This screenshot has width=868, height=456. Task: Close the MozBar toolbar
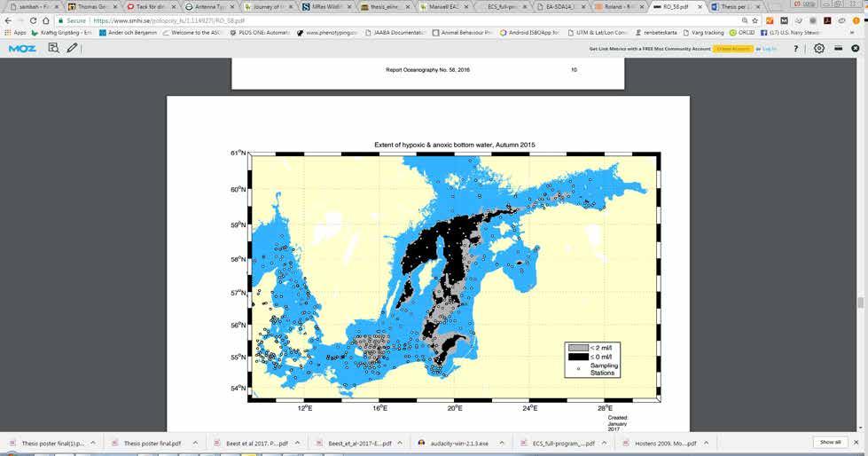(x=856, y=49)
